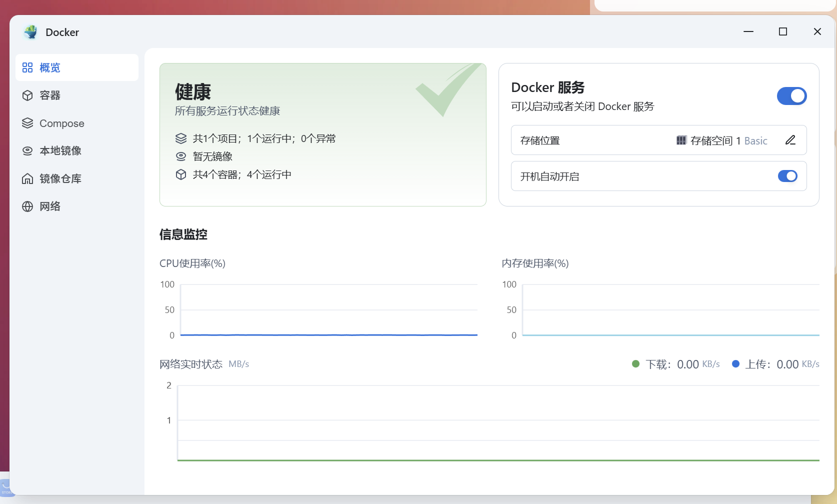
Task: Open the 镜像仓库 registry page
Action: (x=77, y=179)
